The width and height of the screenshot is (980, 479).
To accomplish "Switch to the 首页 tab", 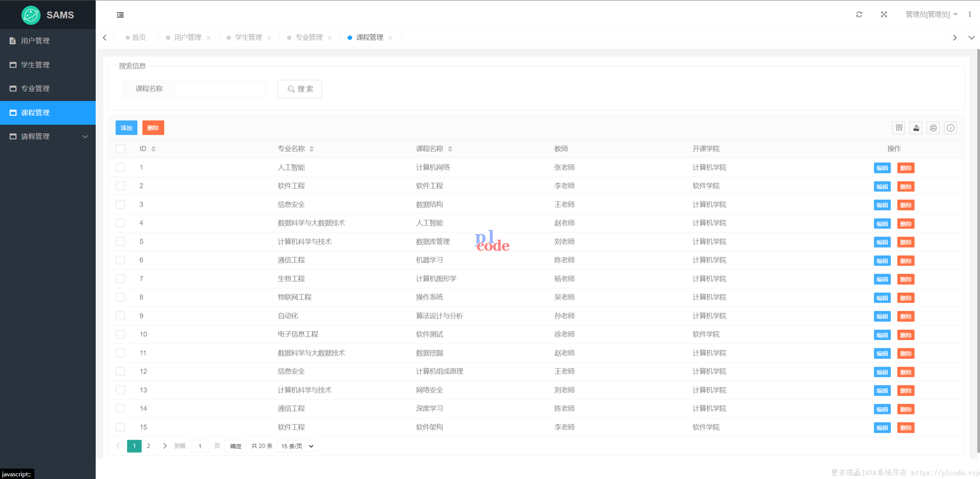I will 136,37.
